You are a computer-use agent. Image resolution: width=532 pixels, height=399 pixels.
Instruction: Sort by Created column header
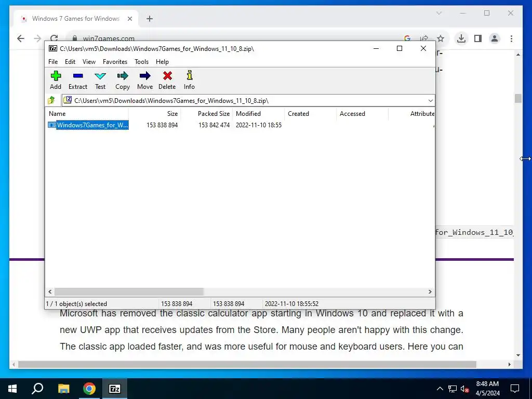[x=311, y=114]
